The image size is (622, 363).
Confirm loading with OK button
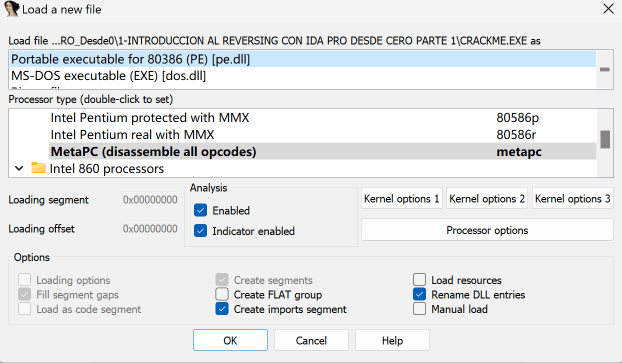(230, 340)
